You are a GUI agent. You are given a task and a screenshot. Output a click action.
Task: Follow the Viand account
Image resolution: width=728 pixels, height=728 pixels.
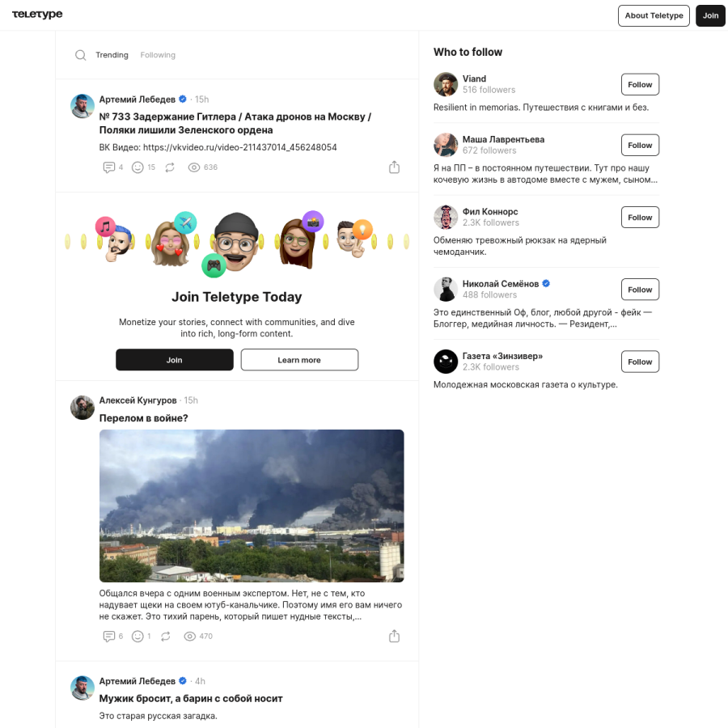coord(640,84)
